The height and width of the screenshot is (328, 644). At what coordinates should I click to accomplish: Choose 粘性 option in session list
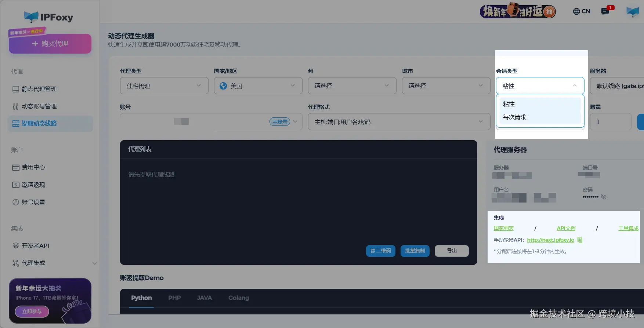[x=540, y=104]
